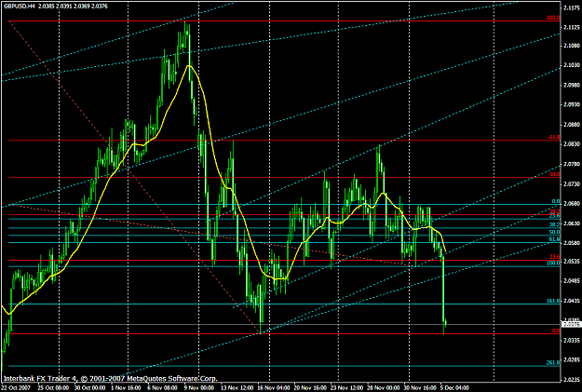Click the cyan 50.0 Fibonacci level label

tap(555, 232)
